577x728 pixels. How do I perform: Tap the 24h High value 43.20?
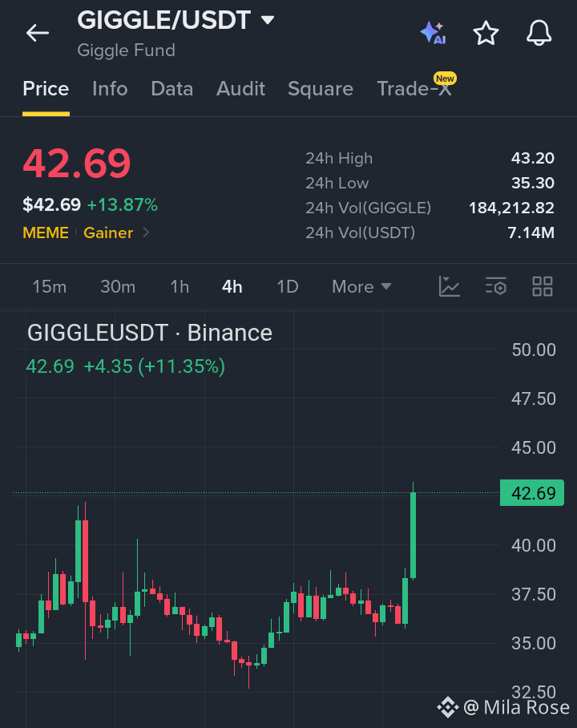532,158
